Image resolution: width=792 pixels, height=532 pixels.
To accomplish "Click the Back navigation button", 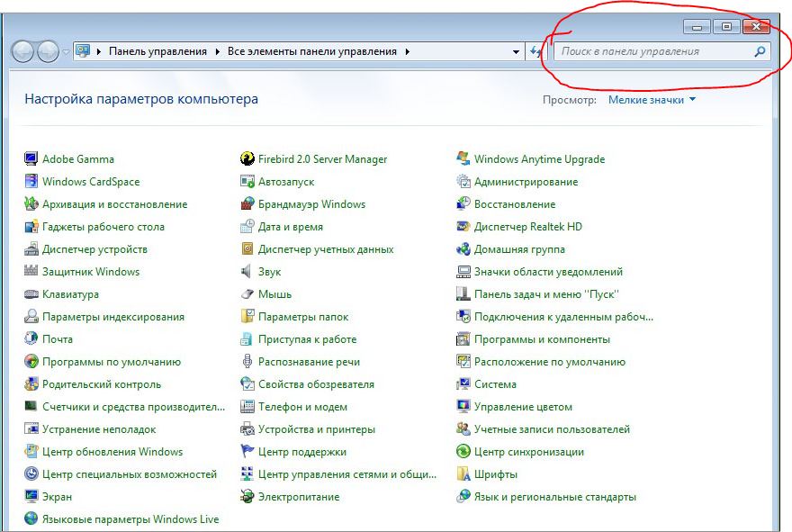I will point(22,51).
